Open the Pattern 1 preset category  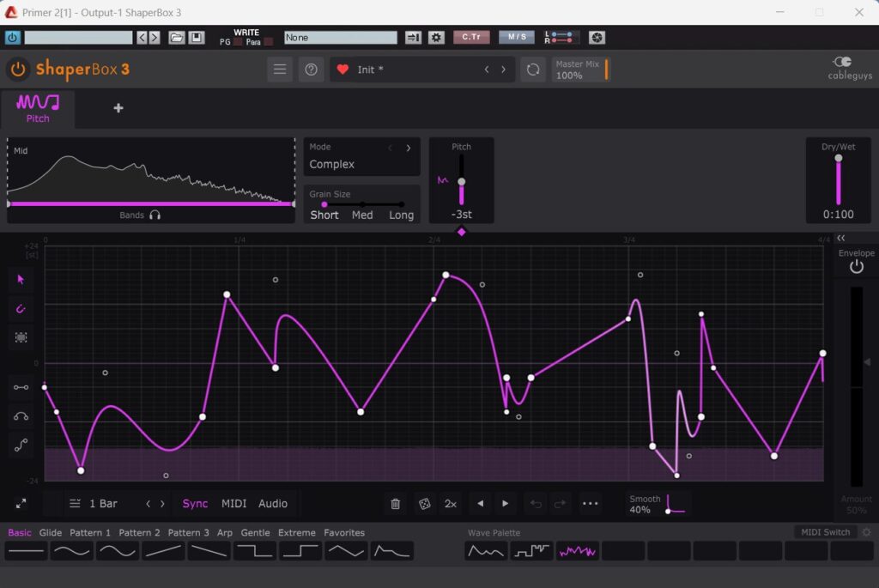pyautogui.click(x=90, y=532)
